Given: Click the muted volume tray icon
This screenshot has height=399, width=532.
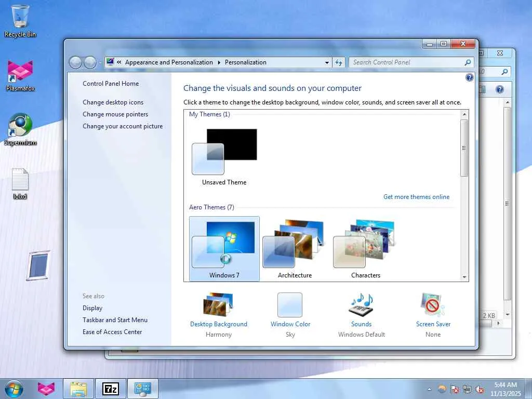Looking at the screenshot, I should click(x=480, y=390).
